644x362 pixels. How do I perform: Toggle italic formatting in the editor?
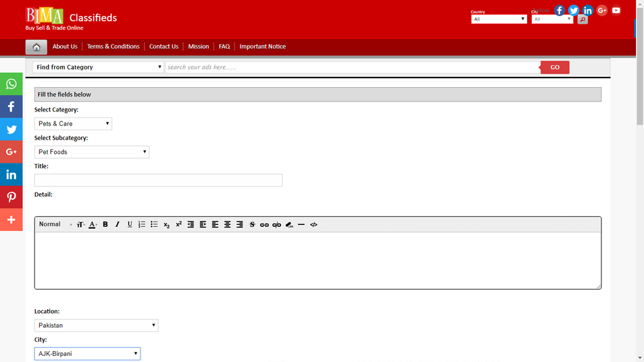(118, 225)
